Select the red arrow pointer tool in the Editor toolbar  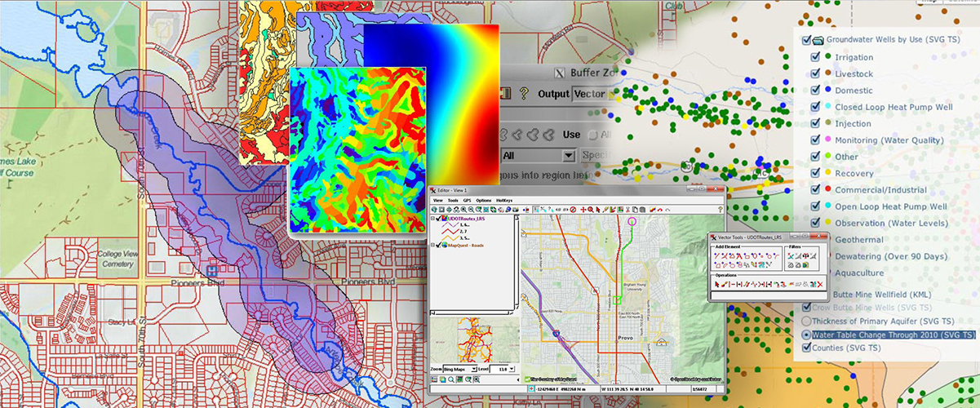598,209
